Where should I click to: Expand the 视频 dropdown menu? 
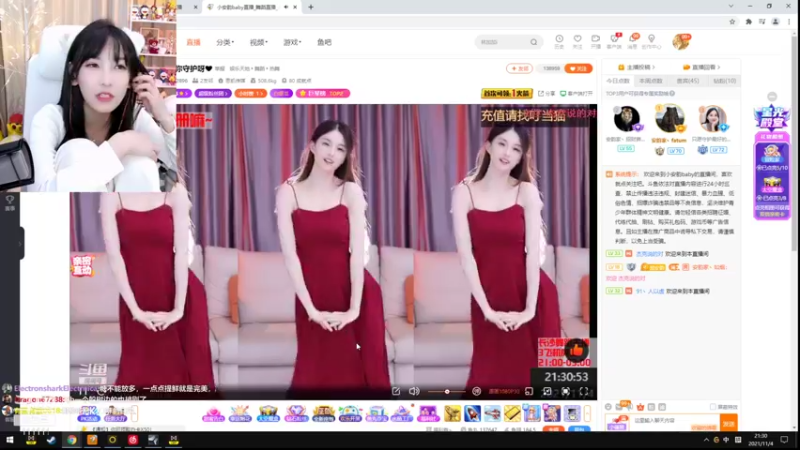tap(258, 42)
